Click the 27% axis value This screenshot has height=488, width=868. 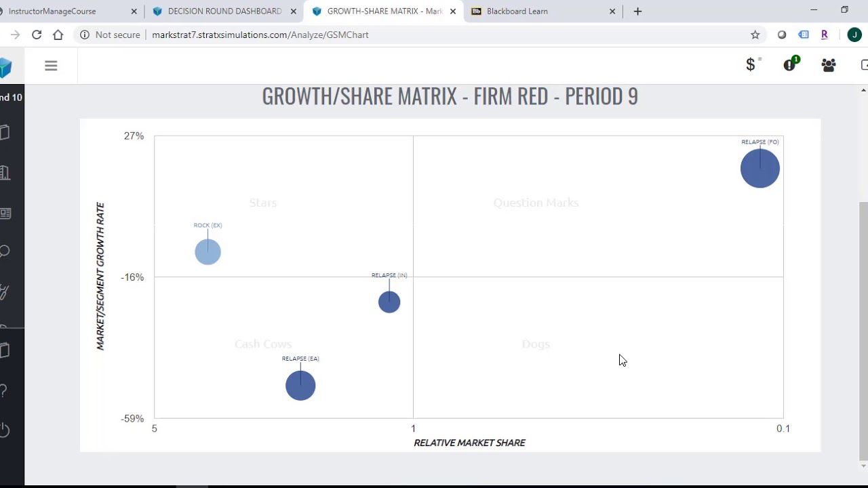(134, 136)
